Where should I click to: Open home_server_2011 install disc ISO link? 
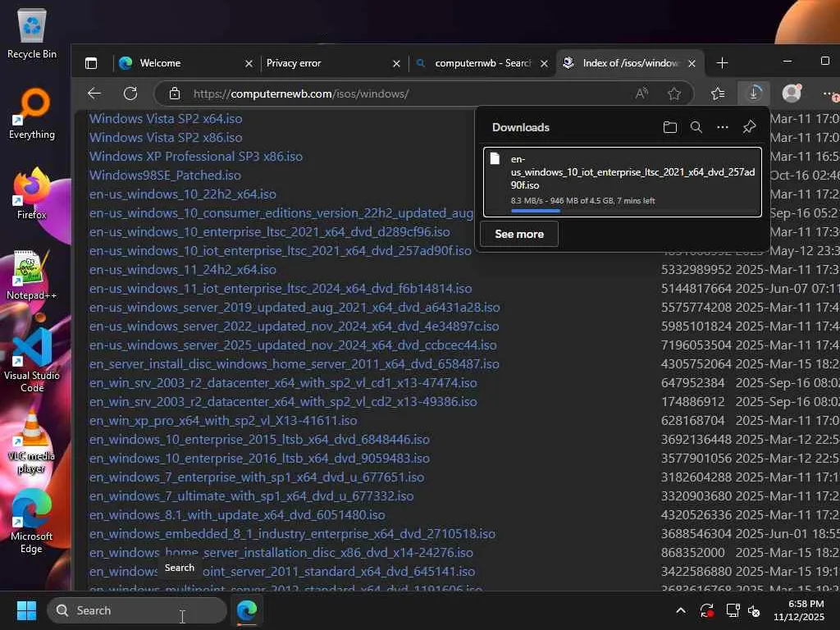coord(294,364)
